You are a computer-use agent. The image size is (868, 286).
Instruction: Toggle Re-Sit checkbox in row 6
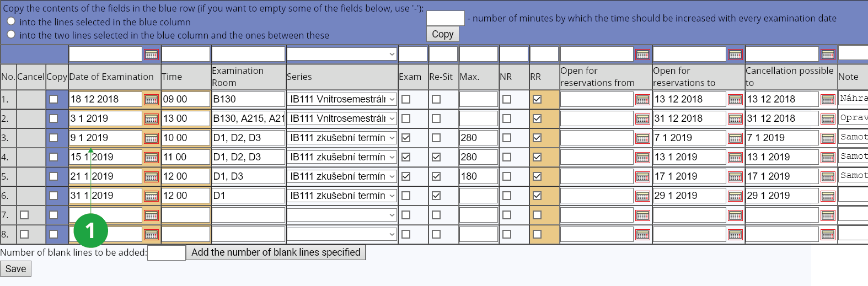[x=436, y=196]
